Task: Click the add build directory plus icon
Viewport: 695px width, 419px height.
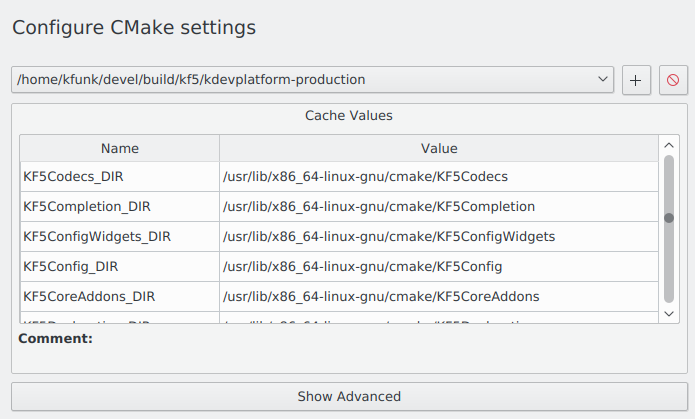Action: tap(636, 80)
